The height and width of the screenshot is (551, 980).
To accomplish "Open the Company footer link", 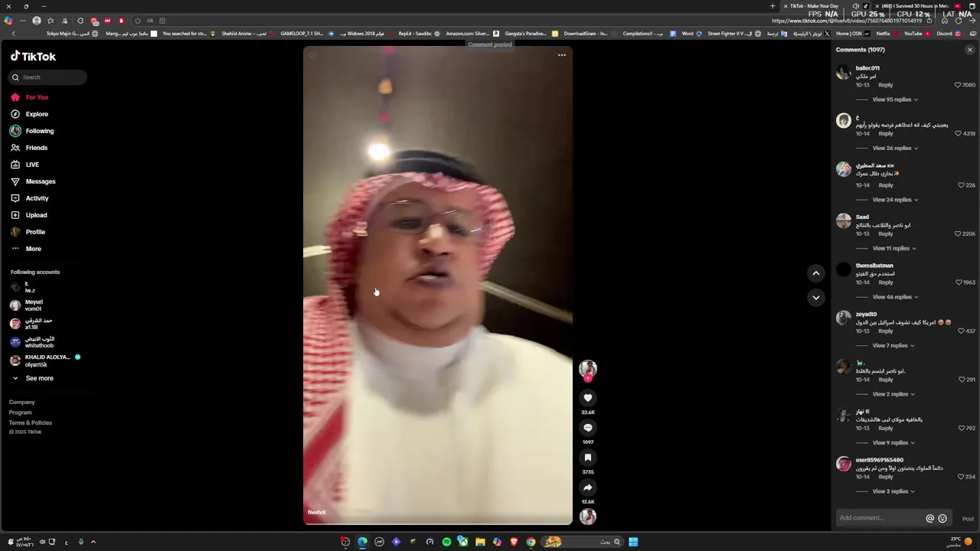I will (21, 402).
